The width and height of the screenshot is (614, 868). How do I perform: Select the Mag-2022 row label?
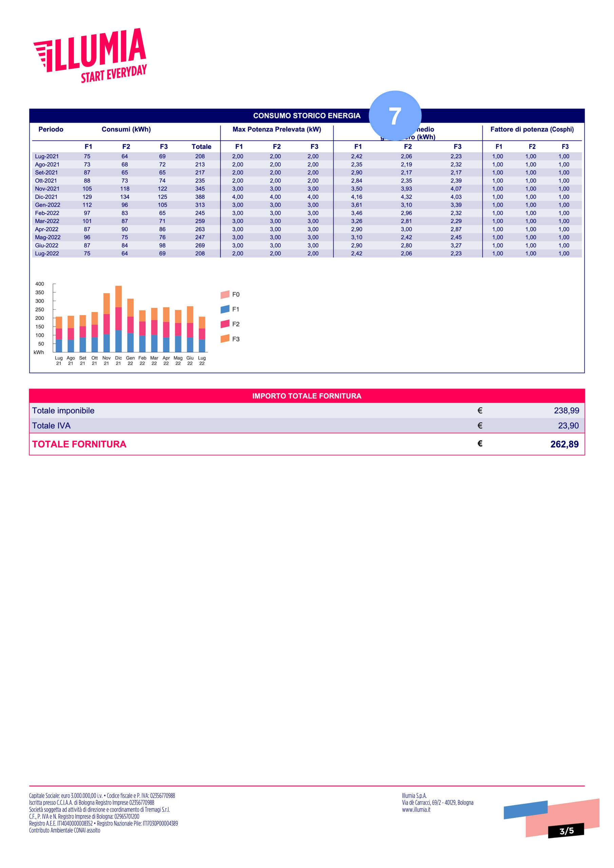click(x=48, y=237)
